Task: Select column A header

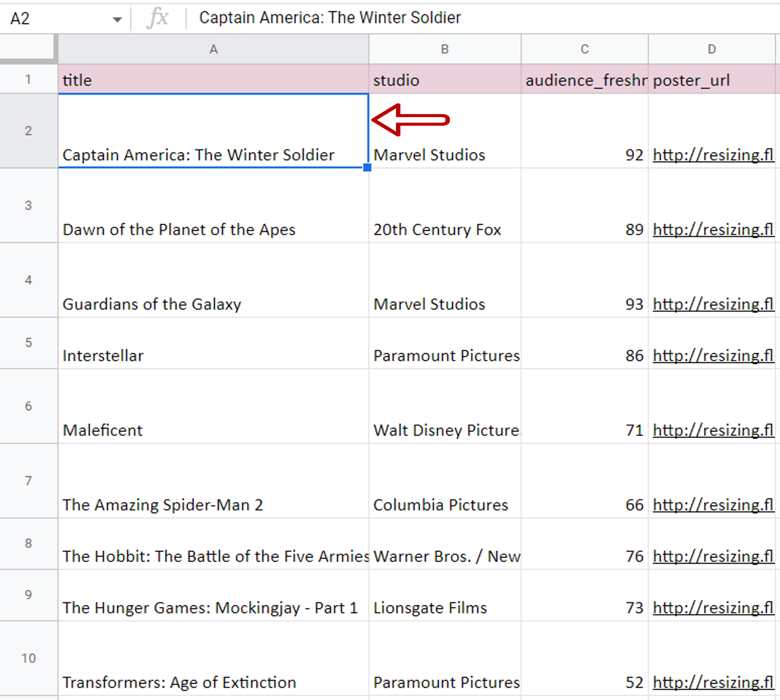Action: point(213,49)
